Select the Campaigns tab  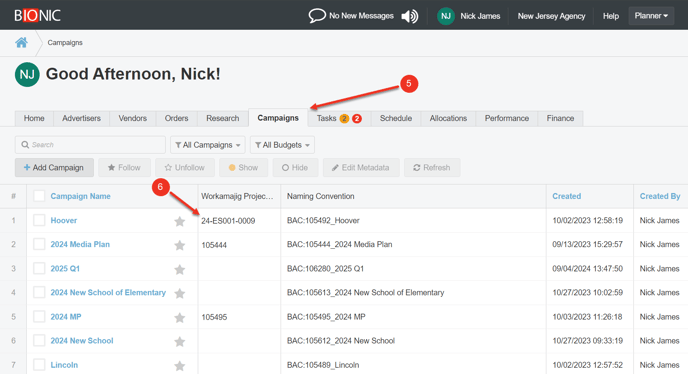coord(278,118)
